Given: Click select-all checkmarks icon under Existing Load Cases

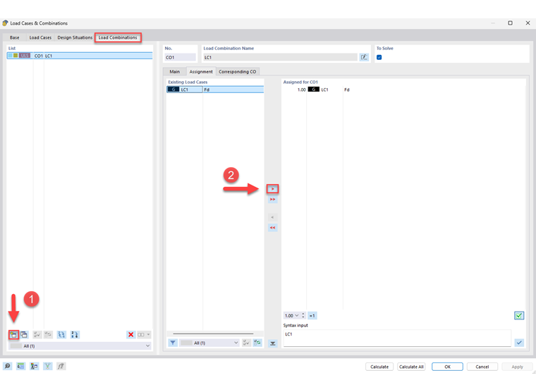Looking at the screenshot, I should pyautogui.click(x=246, y=343).
